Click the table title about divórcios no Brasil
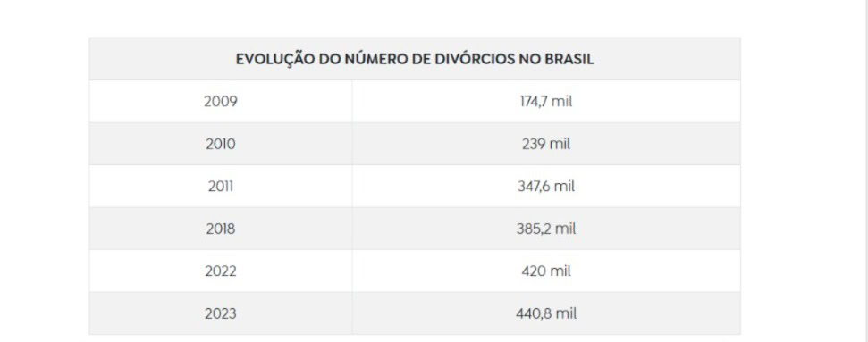The width and height of the screenshot is (868, 342). pos(415,59)
